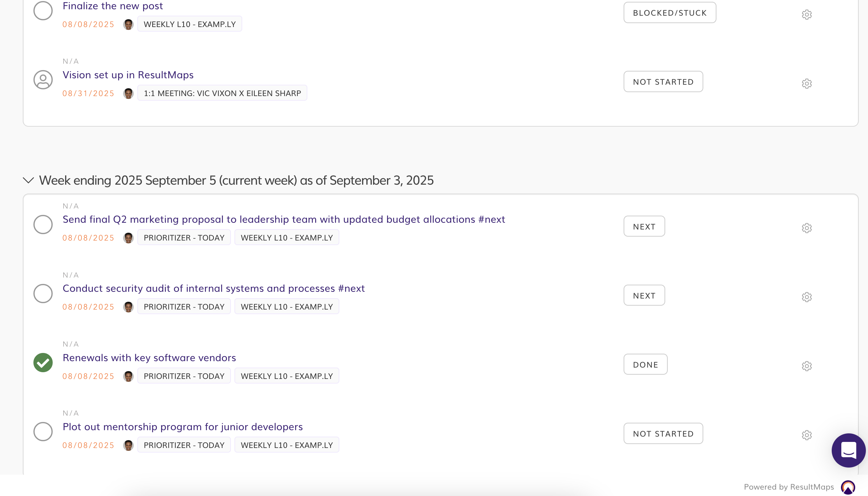Click gear icon for Renewals with vendors task

click(806, 366)
